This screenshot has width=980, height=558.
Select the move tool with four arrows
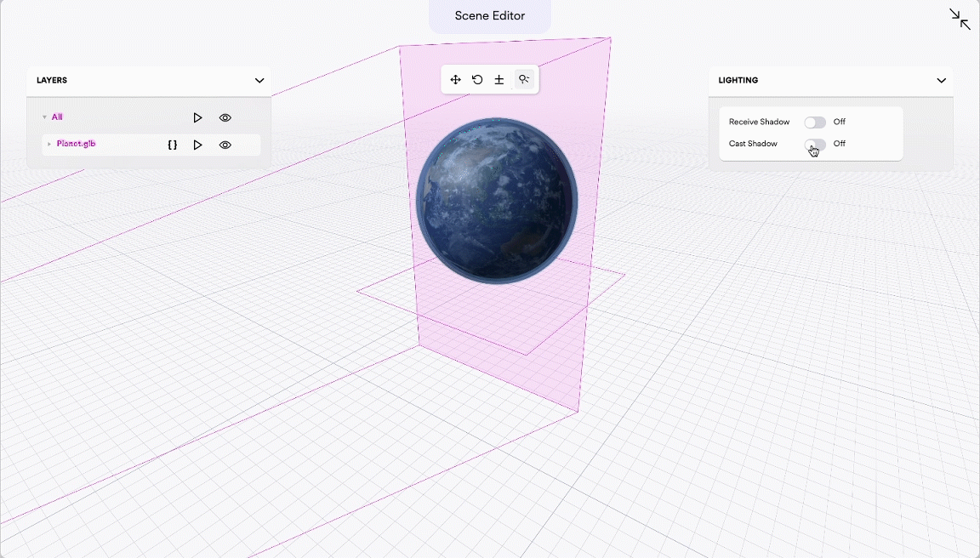(455, 80)
